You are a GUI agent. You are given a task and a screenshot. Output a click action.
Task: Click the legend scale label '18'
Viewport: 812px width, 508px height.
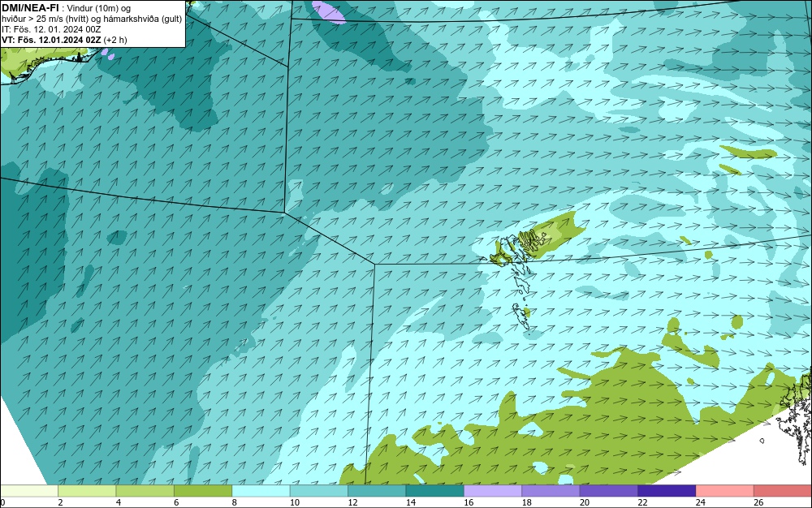(x=527, y=502)
